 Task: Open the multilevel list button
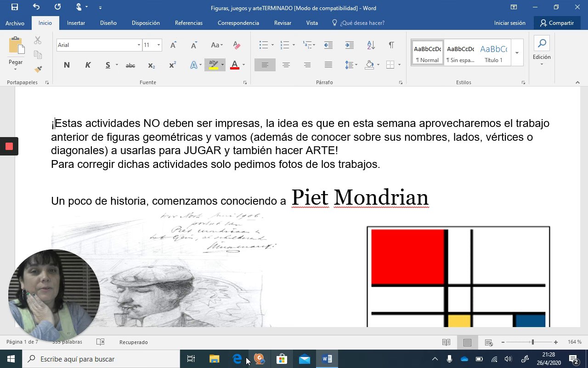click(x=307, y=45)
